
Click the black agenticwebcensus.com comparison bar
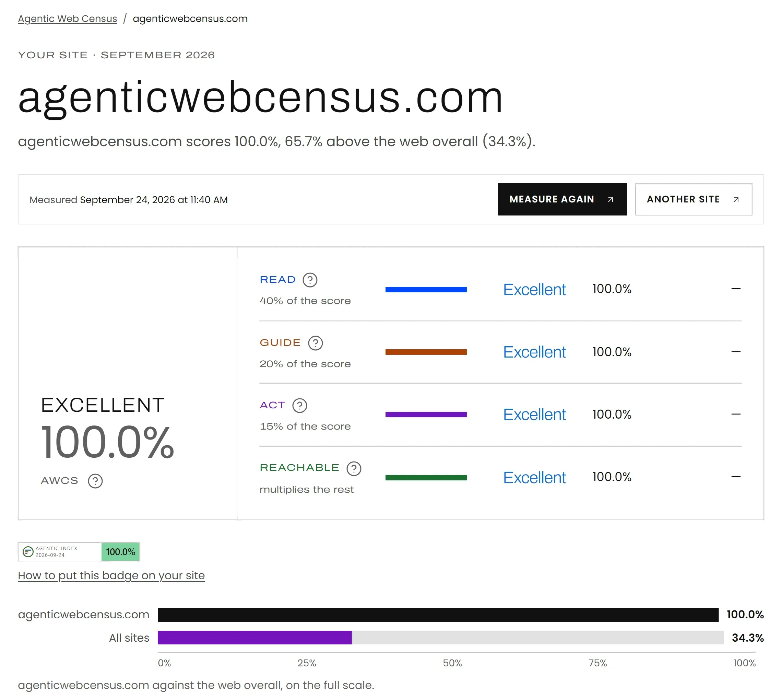(x=438, y=615)
